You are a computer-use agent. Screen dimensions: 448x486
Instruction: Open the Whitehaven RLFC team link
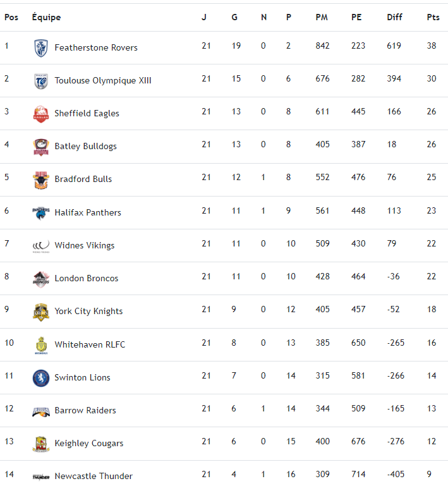(90, 344)
